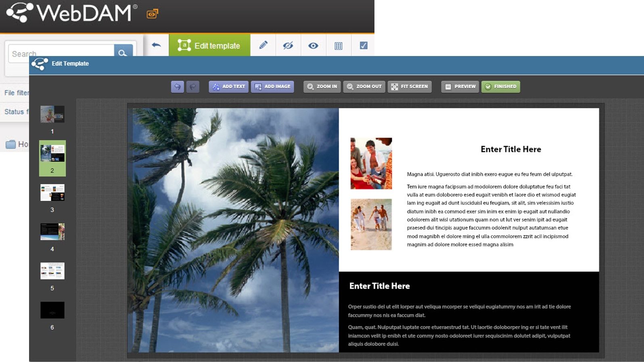Click the orange eye icon near WebDAM logo
Screen dimensions: 644x362
[152, 14]
